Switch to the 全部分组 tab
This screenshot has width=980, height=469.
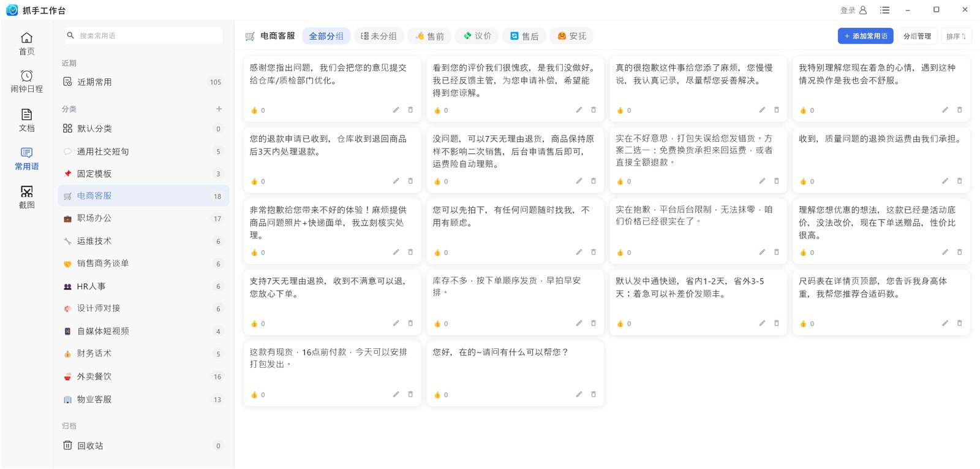(x=326, y=36)
